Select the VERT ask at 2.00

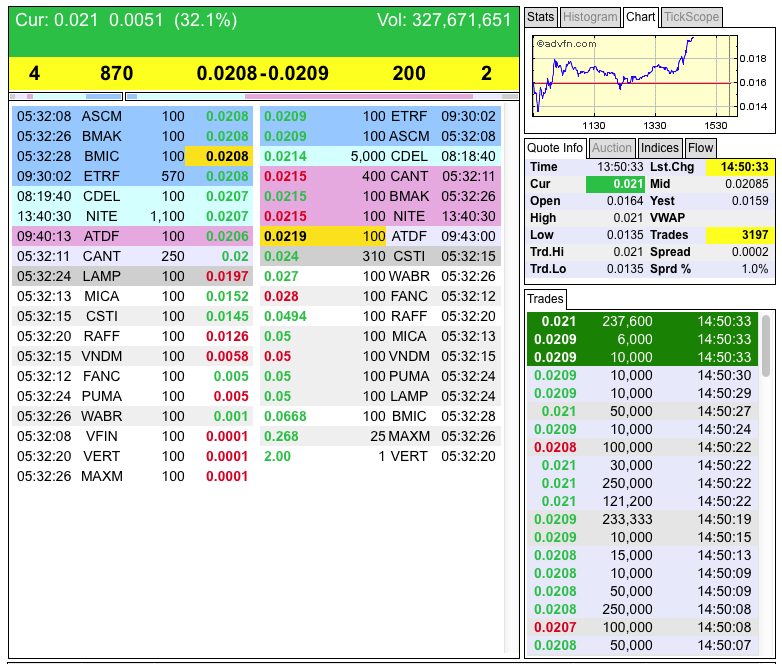(x=381, y=456)
